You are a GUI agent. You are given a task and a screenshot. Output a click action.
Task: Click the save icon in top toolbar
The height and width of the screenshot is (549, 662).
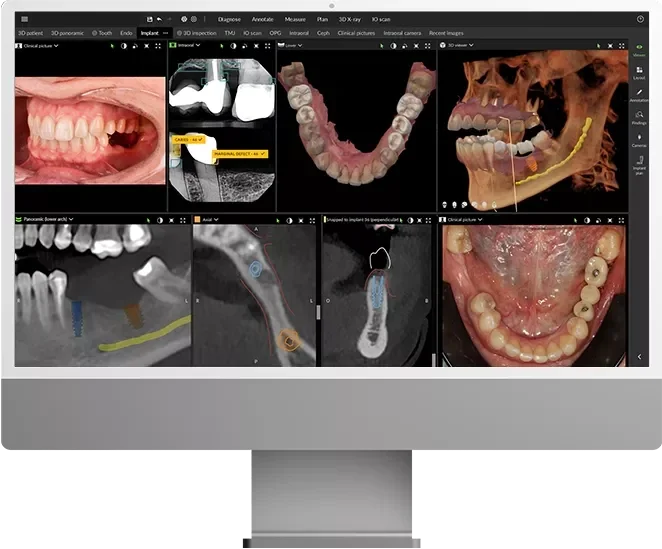pyautogui.click(x=149, y=19)
